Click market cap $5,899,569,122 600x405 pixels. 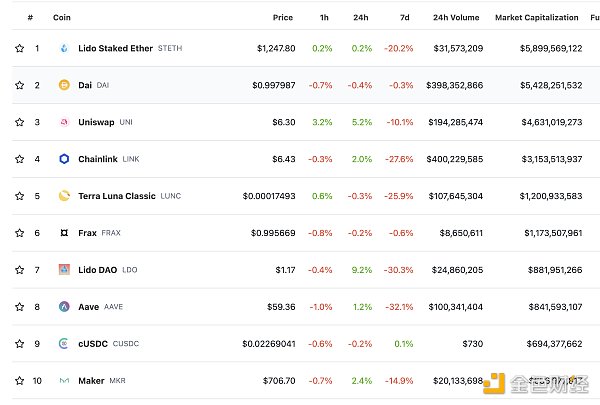coord(551,48)
